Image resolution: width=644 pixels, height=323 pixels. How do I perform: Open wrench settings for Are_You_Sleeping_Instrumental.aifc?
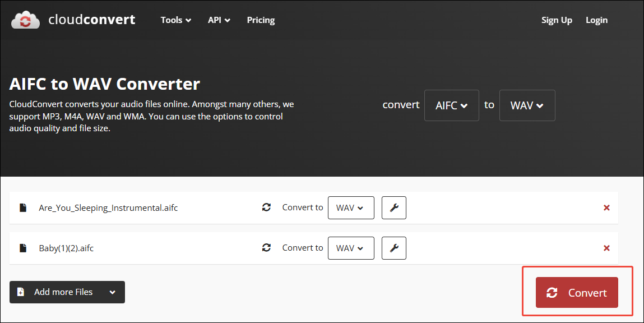(x=394, y=207)
